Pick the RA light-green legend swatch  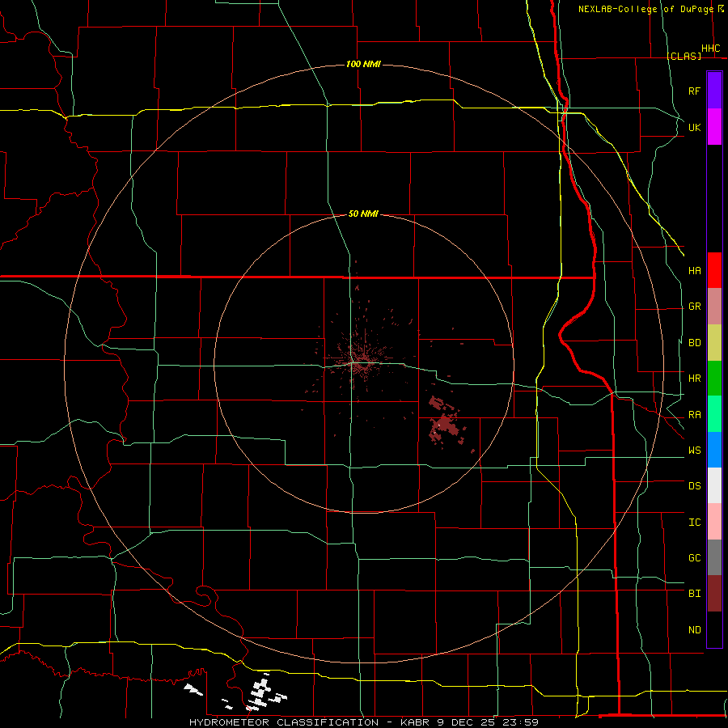tap(714, 414)
